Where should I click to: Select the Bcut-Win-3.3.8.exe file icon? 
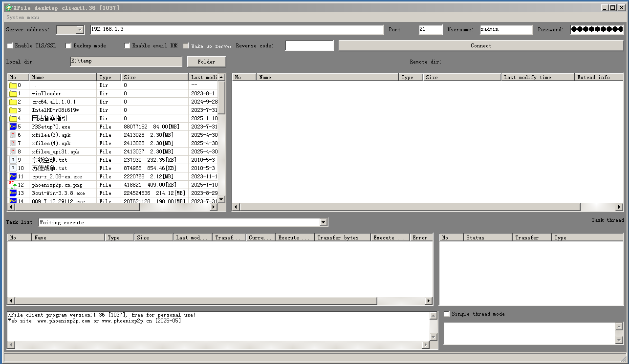tap(13, 193)
